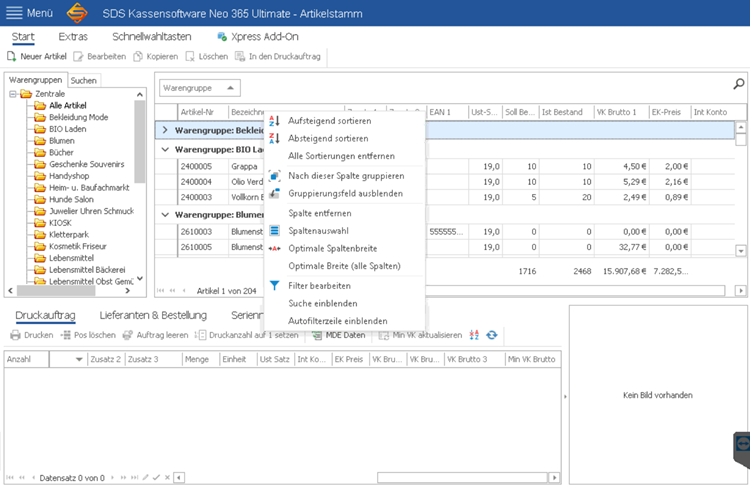
Task: Open the Schnellwahltasten tab
Action: pyautogui.click(x=152, y=37)
